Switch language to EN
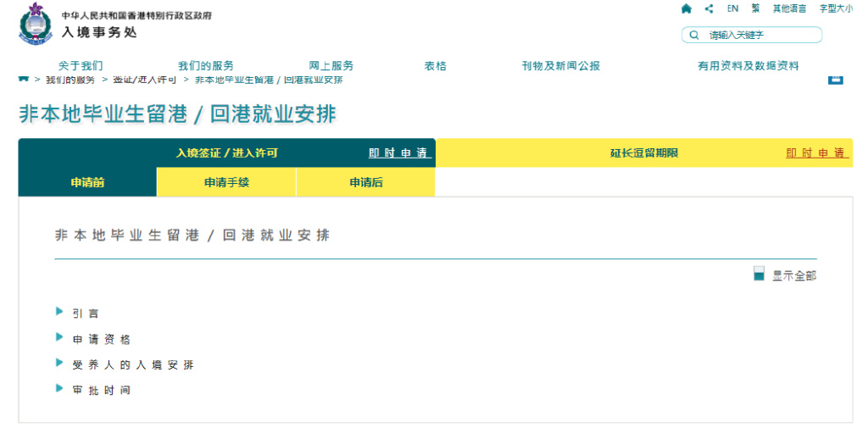 coord(732,8)
